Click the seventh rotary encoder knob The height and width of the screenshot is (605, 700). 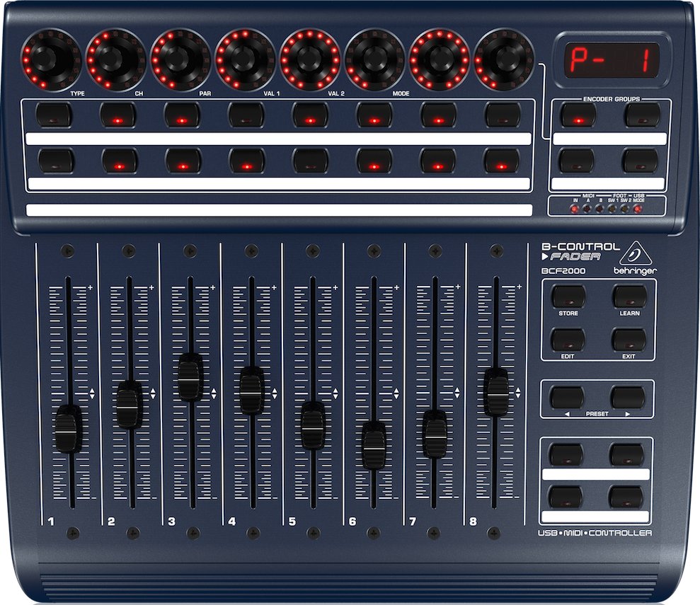(x=440, y=59)
